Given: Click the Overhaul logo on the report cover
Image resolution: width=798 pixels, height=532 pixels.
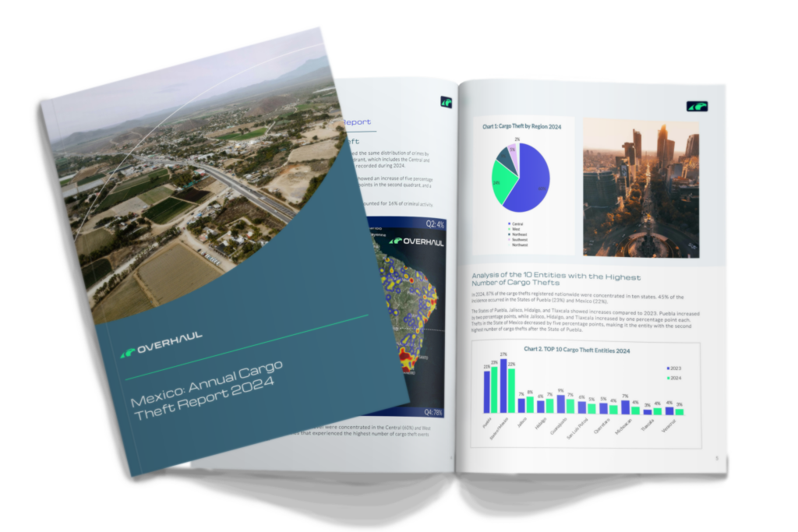Looking at the screenshot, I should point(162,344).
